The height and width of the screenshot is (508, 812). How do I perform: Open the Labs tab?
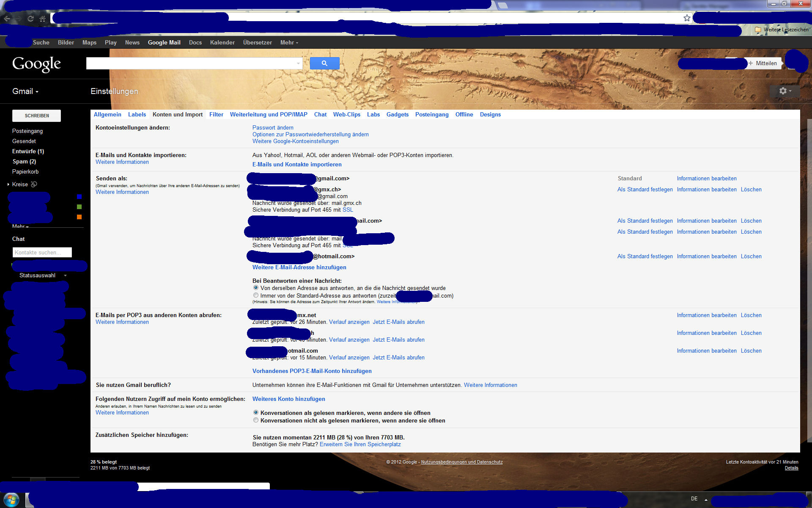pyautogui.click(x=373, y=114)
